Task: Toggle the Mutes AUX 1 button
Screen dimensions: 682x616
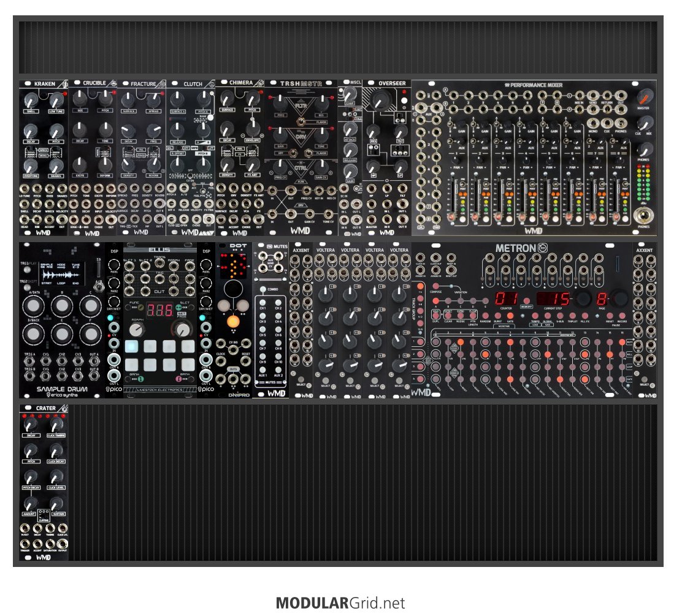Action: click(262, 370)
